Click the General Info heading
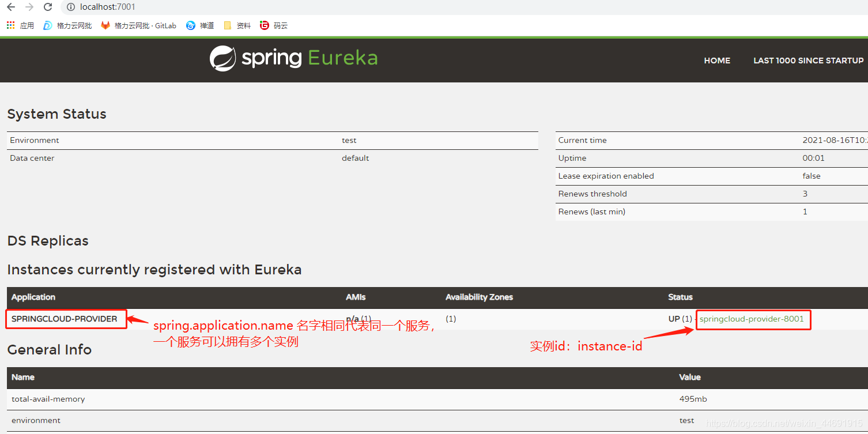Image resolution: width=868 pixels, height=434 pixels. [49, 350]
